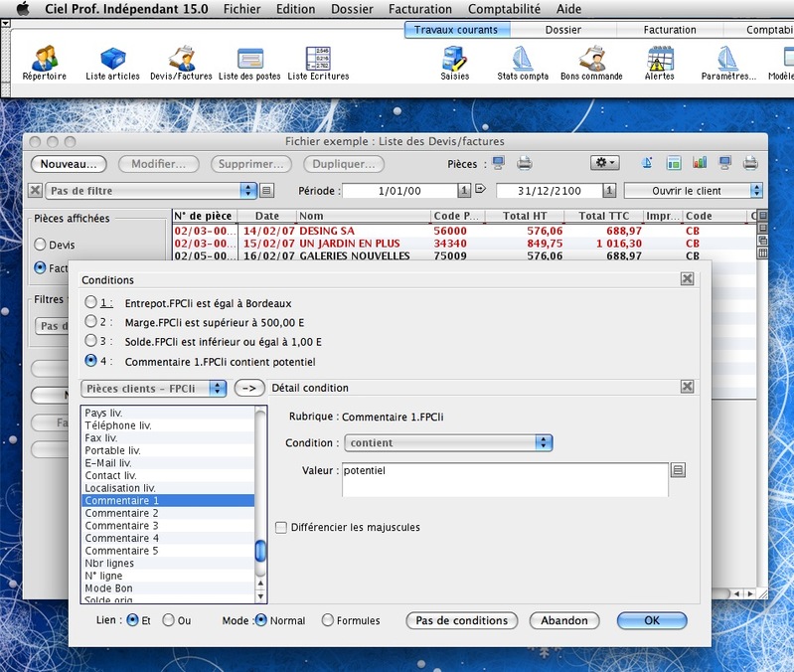Clear the filter with the X icon

(x=35, y=191)
